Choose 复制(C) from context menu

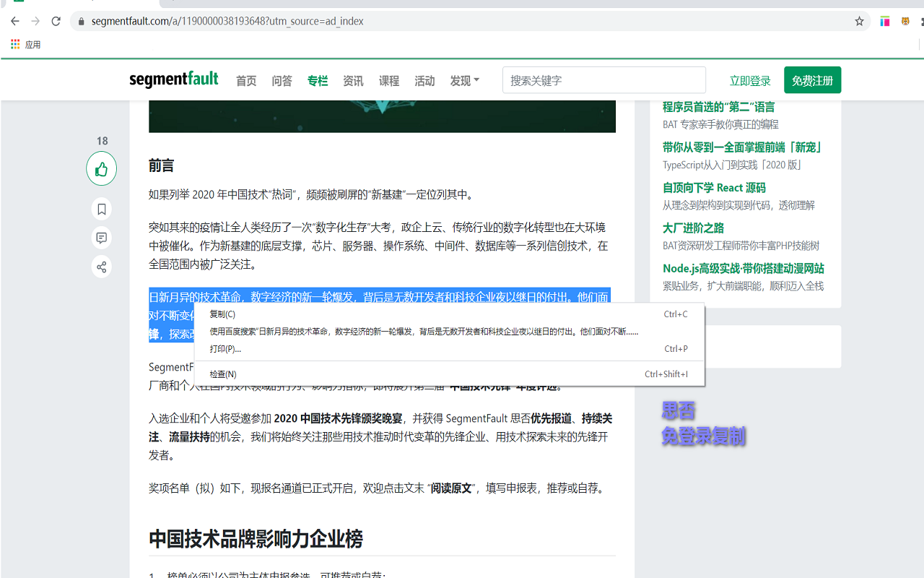coord(449,314)
